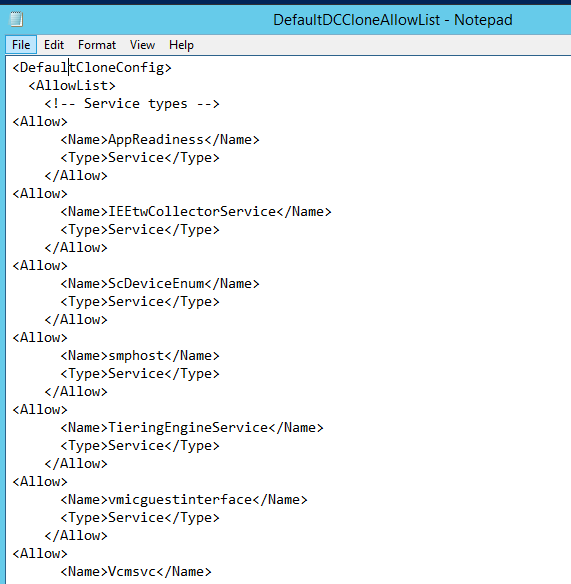
Task: Click the DefaultDCCloneAllowList - Notepad window title
Action: point(393,20)
